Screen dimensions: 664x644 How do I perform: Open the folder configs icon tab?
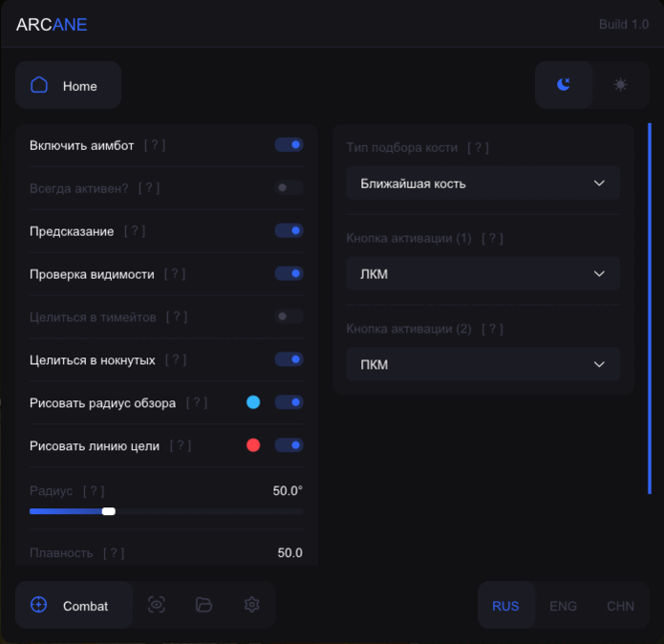click(203, 605)
